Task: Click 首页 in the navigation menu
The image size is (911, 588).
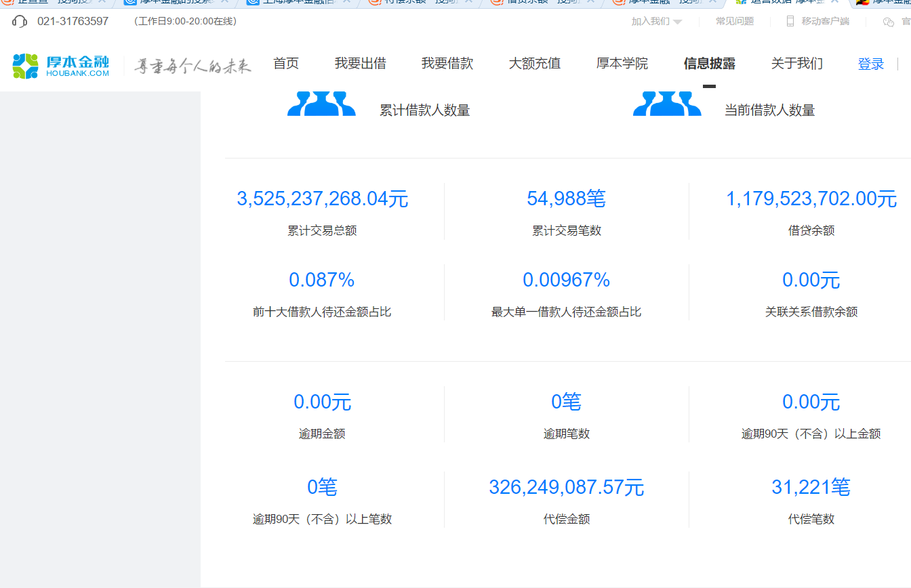Action: (x=285, y=63)
